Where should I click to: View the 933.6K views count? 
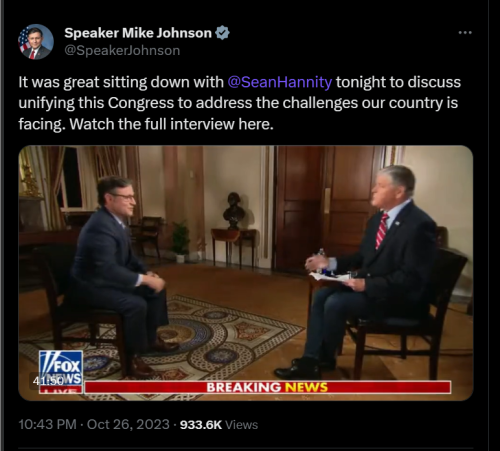pos(201,424)
